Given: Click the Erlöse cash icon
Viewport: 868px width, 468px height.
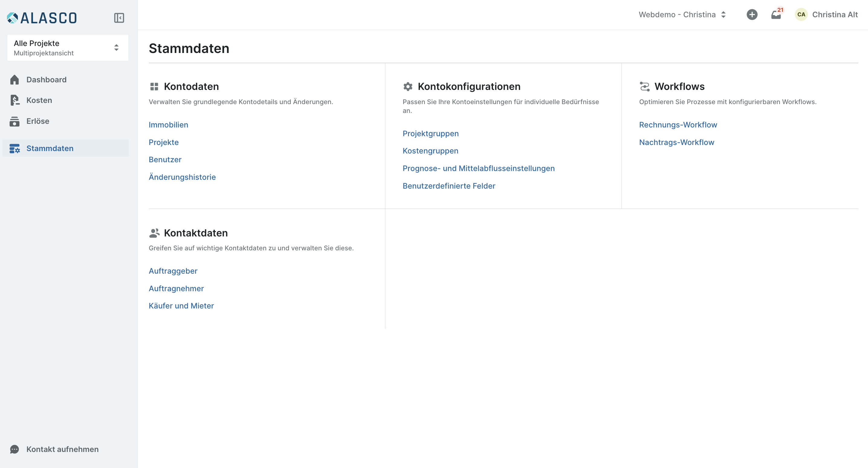Looking at the screenshot, I should pyautogui.click(x=15, y=121).
